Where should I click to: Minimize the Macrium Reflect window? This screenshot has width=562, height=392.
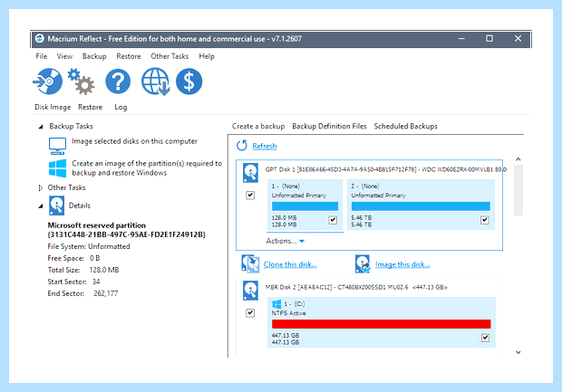(461, 38)
